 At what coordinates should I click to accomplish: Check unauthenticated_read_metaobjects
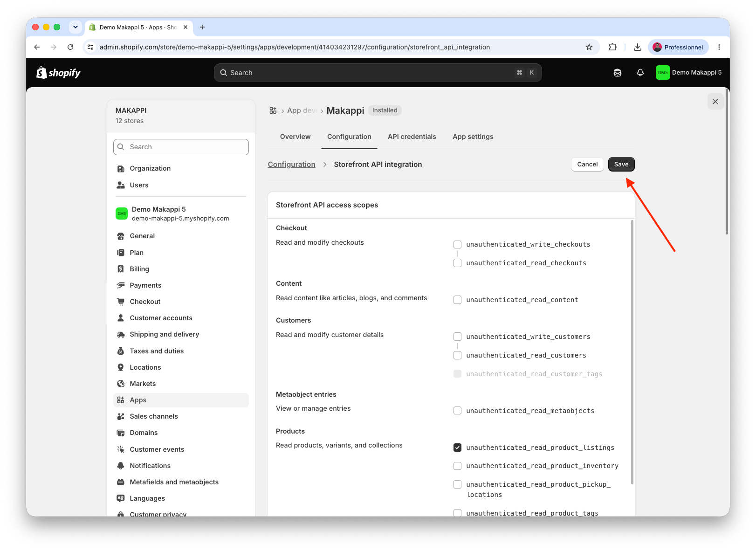click(x=458, y=411)
